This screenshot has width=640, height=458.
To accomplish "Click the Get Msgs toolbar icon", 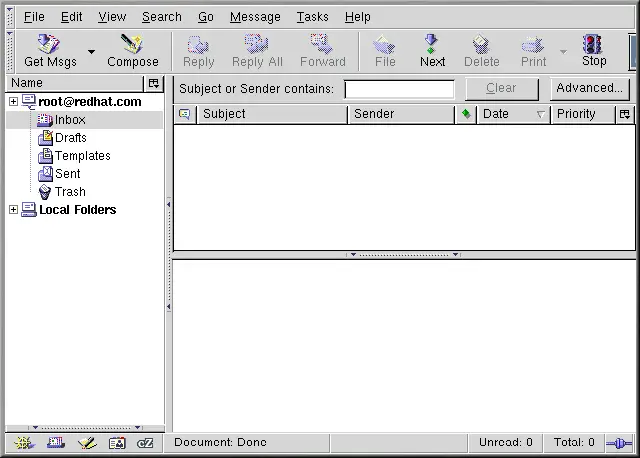I will pos(50,50).
